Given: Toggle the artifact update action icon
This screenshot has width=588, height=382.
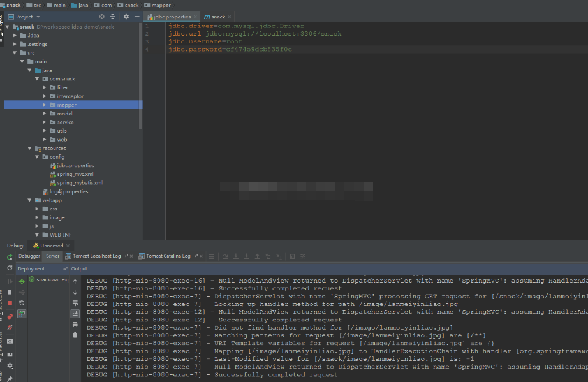Looking at the screenshot, I should click(22, 314).
